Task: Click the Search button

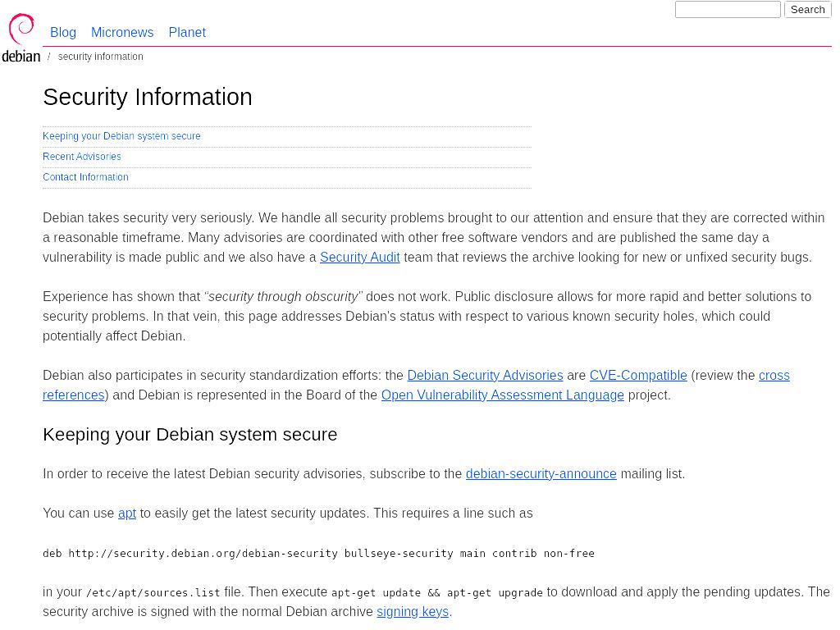Action: (807, 10)
